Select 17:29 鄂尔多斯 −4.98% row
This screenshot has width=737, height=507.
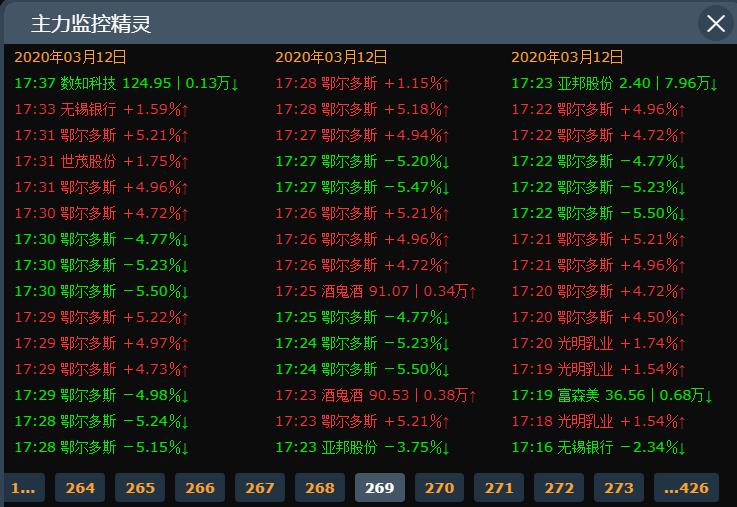(x=102, y=395)
